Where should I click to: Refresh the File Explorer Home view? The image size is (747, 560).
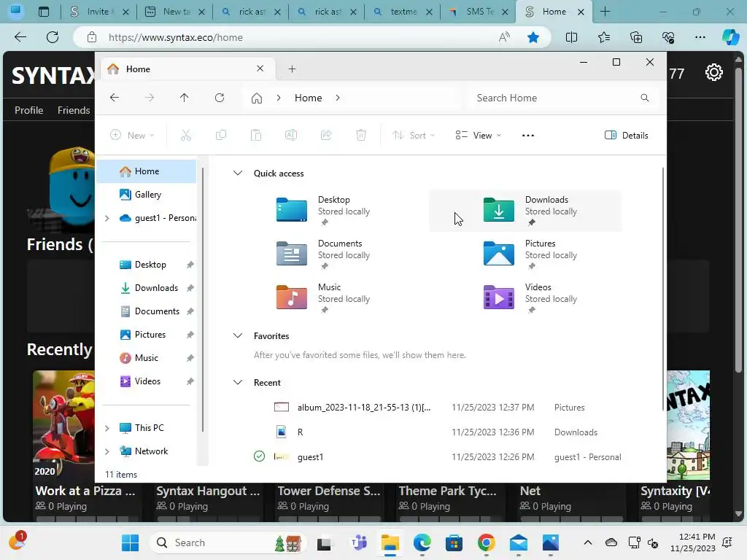[219, 98]
